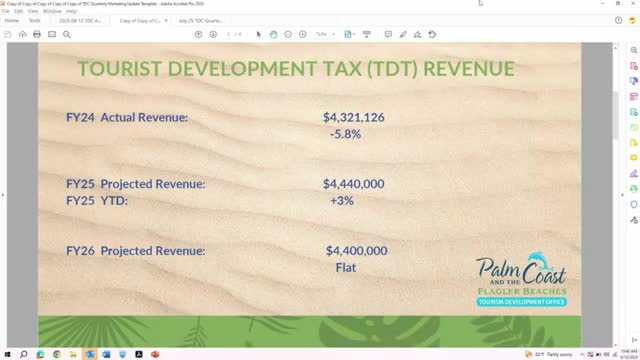Click the scrolling mode toolbar icon

[367, 35]
